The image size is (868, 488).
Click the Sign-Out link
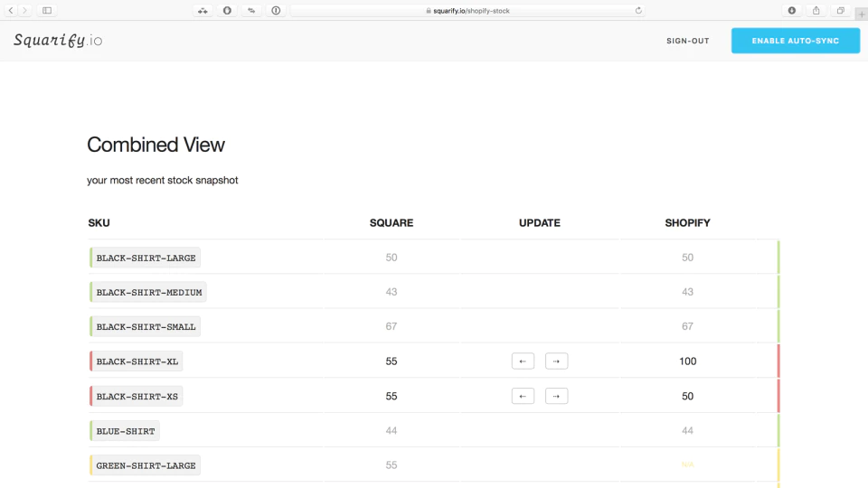pyautogui.click(x=687, y=41)
